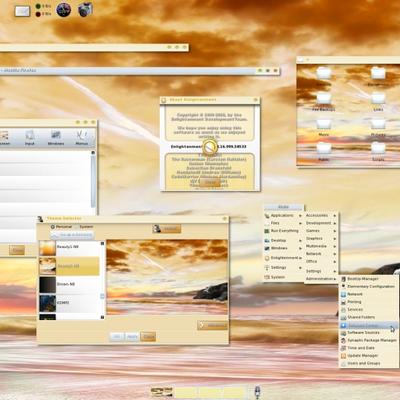Choose Printing in Administration menu
The width and height of the screenshot is (400, 400).
click(369, 302)
